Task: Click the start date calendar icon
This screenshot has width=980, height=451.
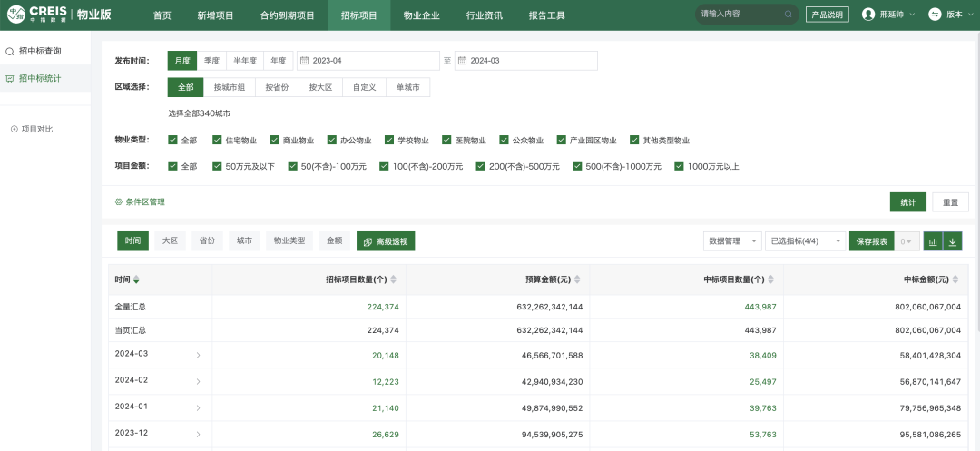Action: (304, 61)
